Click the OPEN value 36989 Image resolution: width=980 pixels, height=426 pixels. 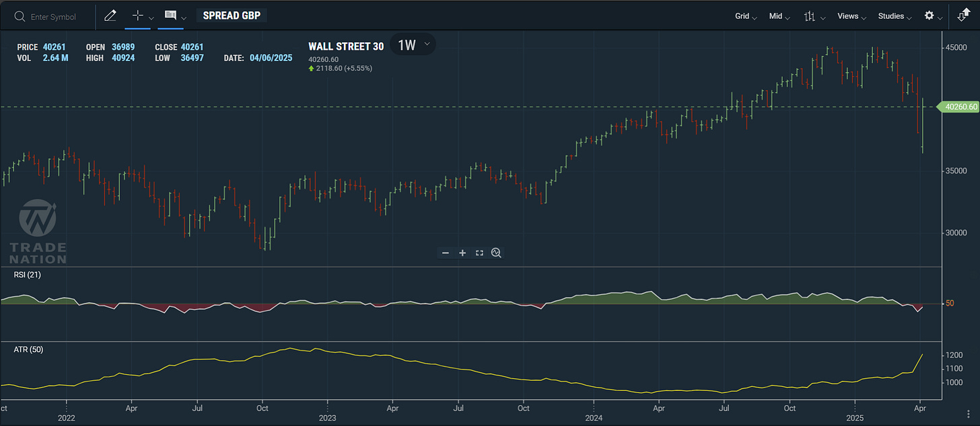pyautogui.click(x=123, y=47)
